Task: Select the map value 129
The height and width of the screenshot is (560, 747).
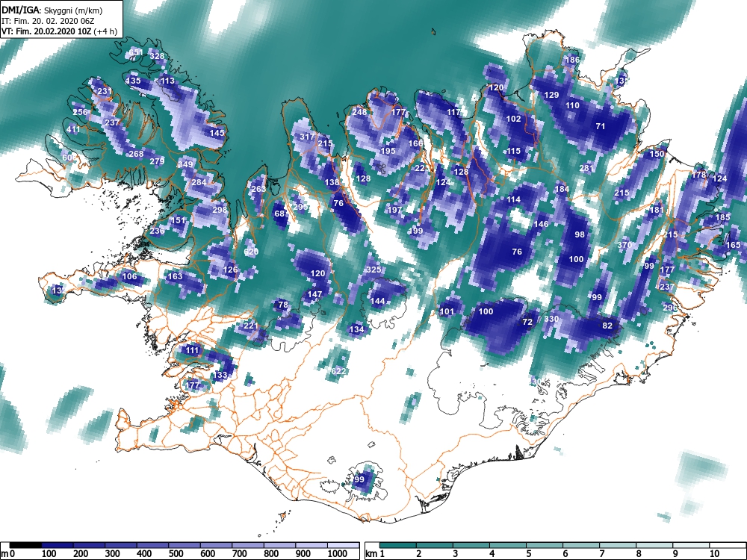Action: point(552,95)
